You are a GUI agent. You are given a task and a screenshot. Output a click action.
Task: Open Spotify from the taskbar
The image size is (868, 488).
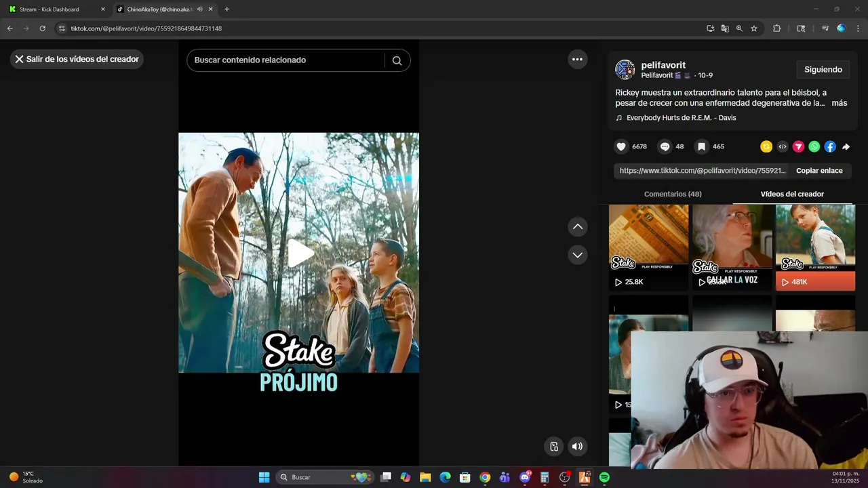(604, 477)
